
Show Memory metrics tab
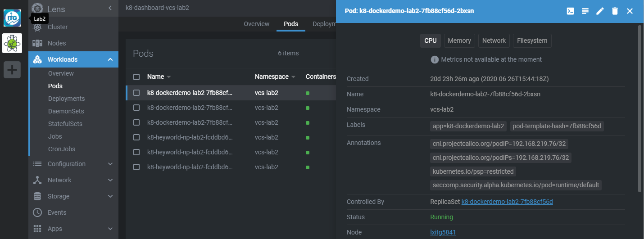(459, 41)
